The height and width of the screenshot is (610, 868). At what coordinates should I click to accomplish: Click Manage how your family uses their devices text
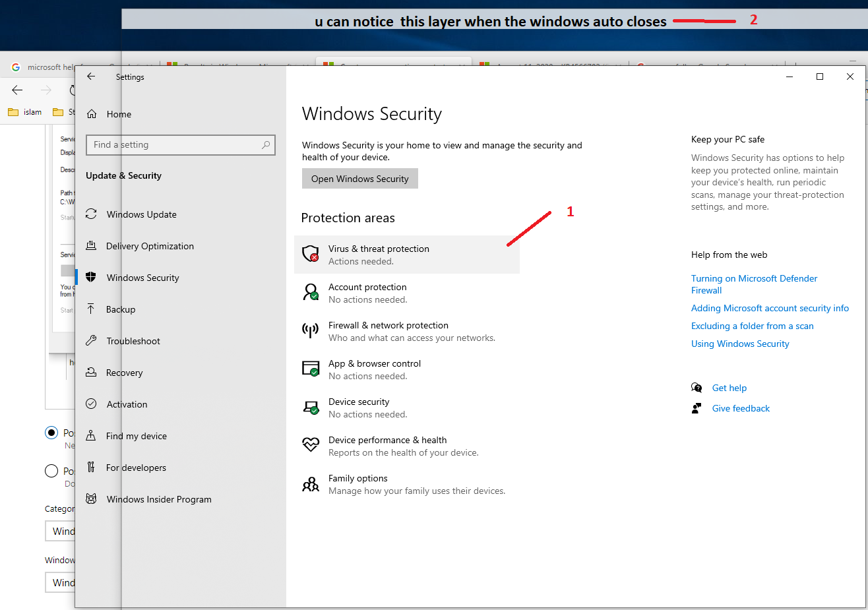point(417,491)
